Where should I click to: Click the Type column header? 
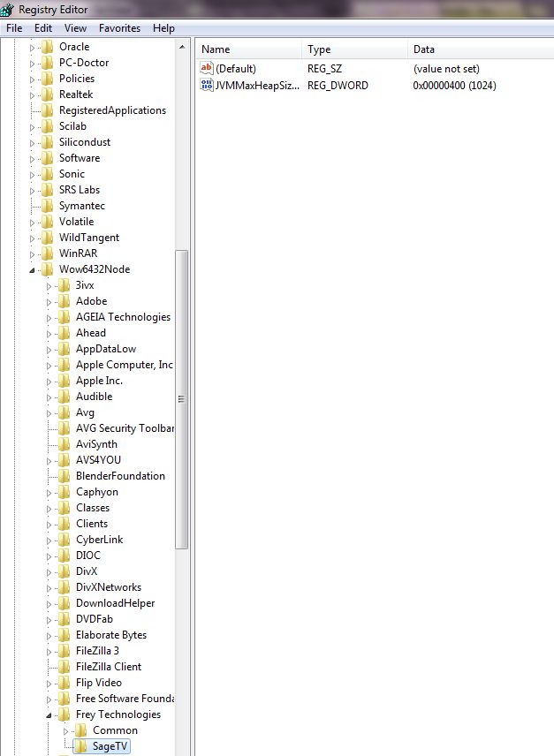355,49
